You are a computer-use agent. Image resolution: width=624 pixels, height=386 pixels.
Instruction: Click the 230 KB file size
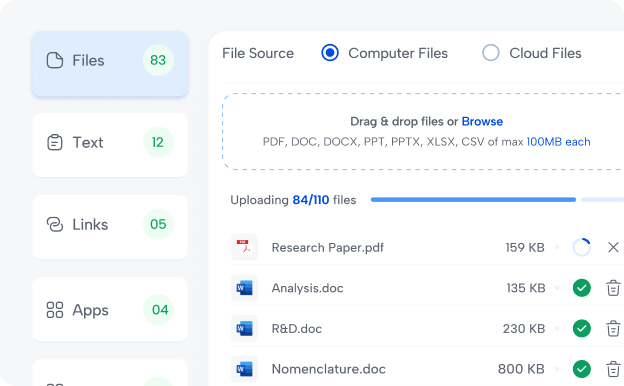(x=524, y=329)
